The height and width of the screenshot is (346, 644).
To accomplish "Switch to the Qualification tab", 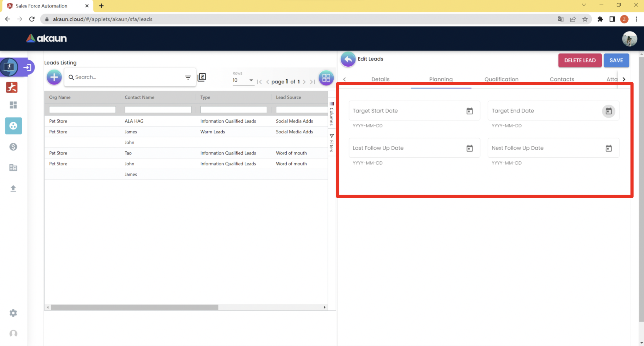I will point(501,79).
